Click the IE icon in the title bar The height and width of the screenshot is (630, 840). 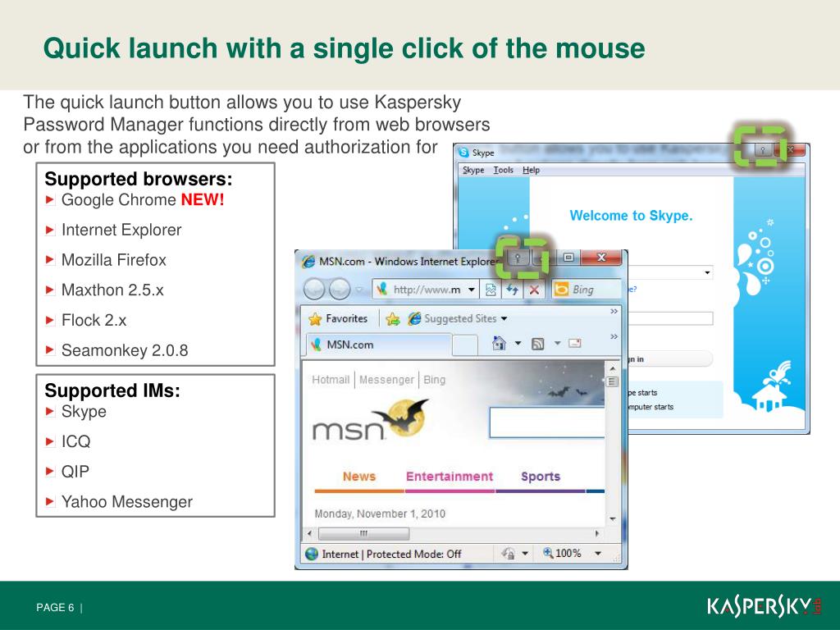pyautogui.click(x=308, y=262)
